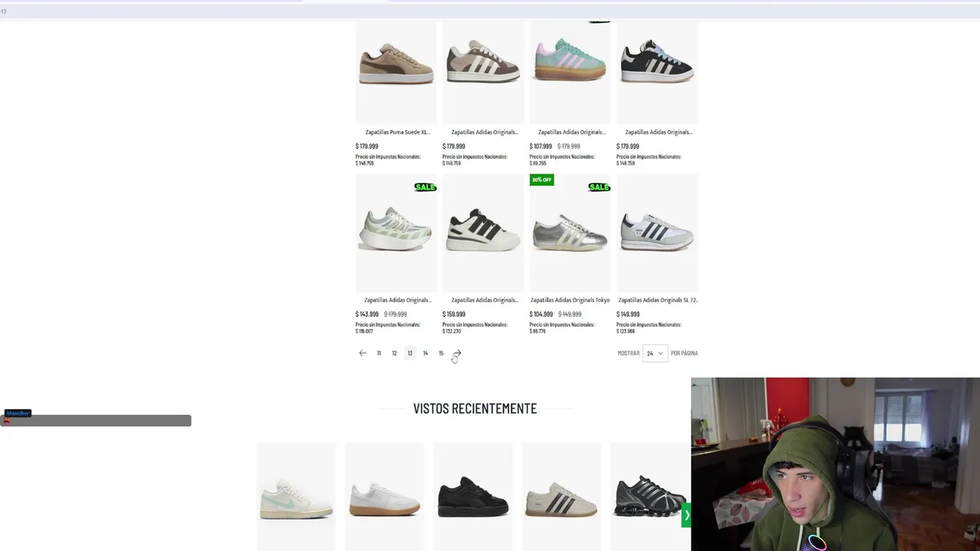
Task: Click SALE badge on green Adidas sneaker
Action: pyautogui.click(x=425, y=187)
